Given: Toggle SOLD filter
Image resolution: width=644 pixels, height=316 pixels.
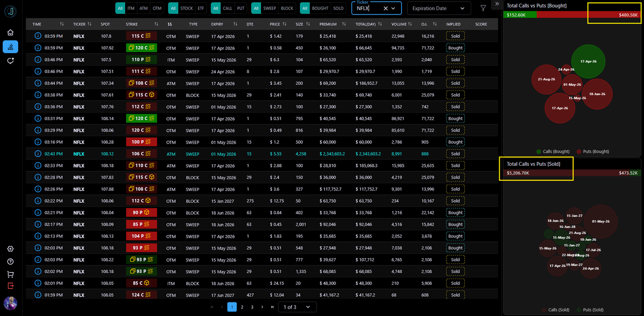Looking at the screenshot, I should [338, 9].
